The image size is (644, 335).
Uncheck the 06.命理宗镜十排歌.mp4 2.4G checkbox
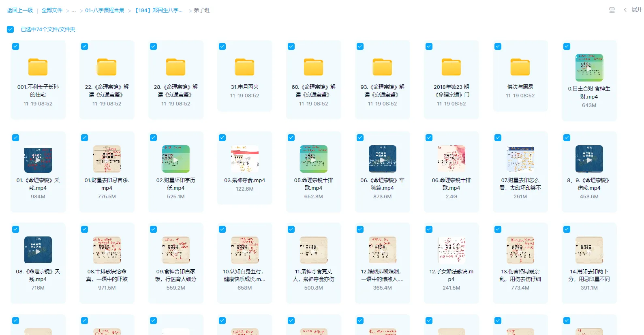tap(429, 138)
